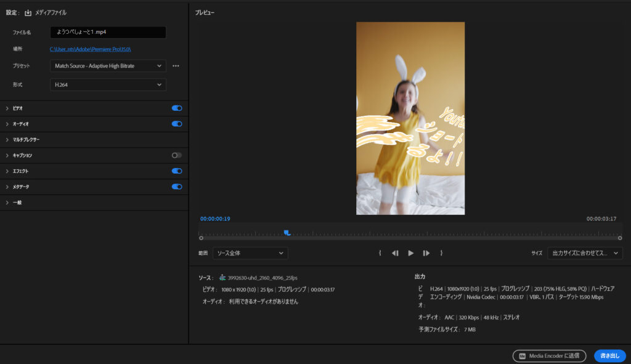Image resolution: width=631 pixels, height=364 pixels.
Task: Open preset options three-dot menu
Action: point(176,66)
